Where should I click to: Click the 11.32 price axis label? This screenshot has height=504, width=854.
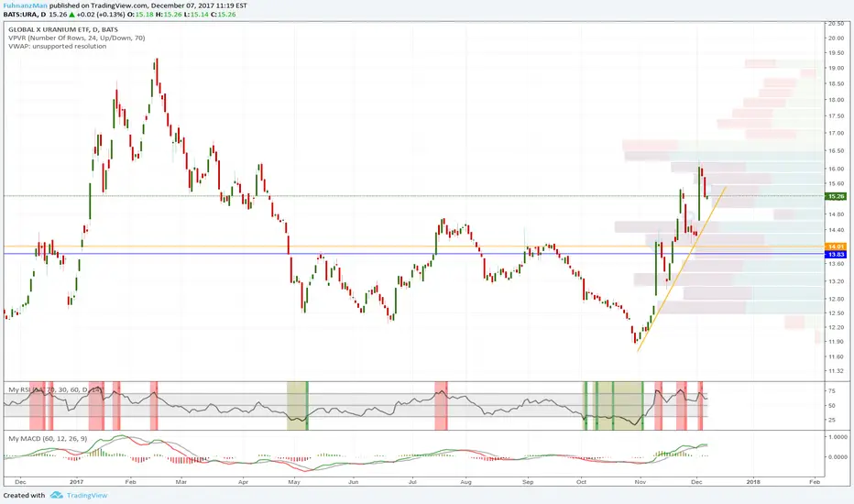coord(836,371)
